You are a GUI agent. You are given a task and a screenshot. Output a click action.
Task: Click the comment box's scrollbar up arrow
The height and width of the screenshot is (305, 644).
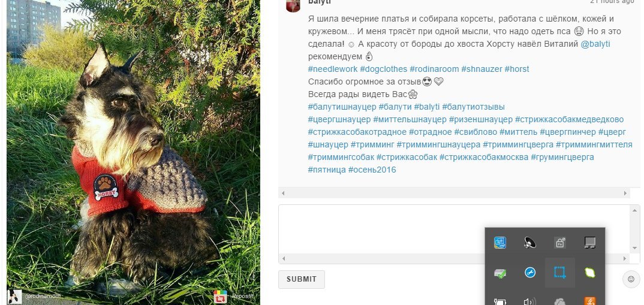pyautogui.click(x=634, y=209)
